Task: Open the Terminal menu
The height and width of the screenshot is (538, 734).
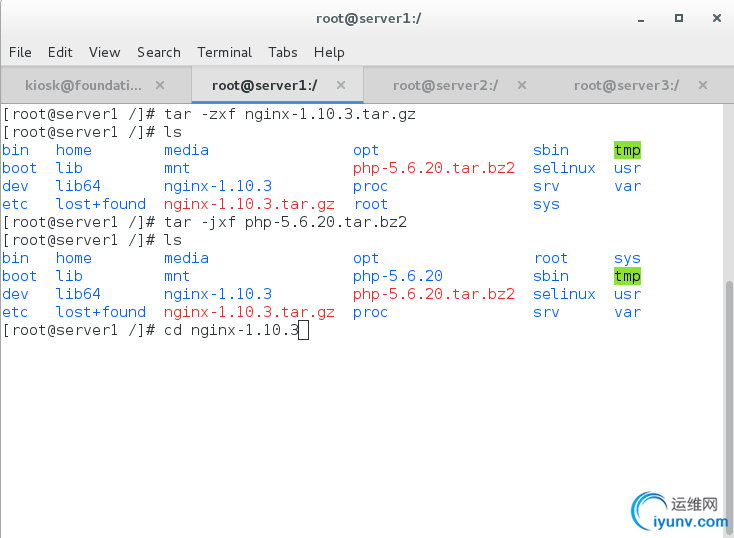Action: click(224, 52)
